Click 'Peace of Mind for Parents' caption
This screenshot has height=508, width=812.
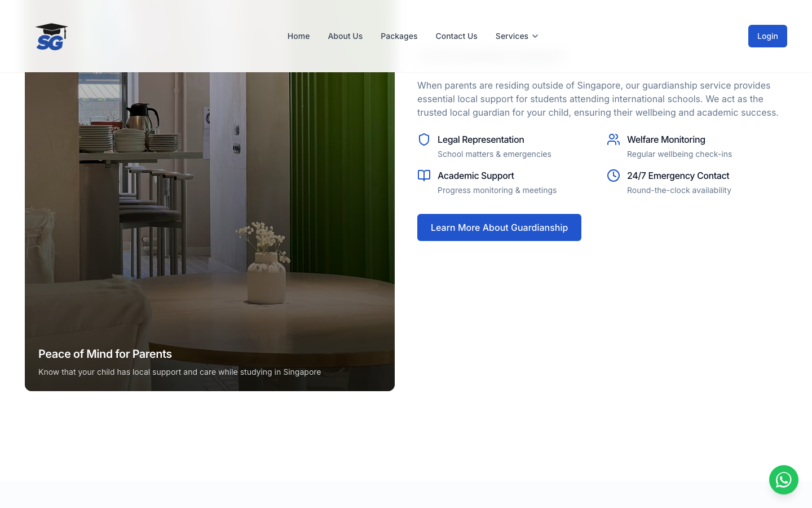pyautogui.click(x=105, y=354)
